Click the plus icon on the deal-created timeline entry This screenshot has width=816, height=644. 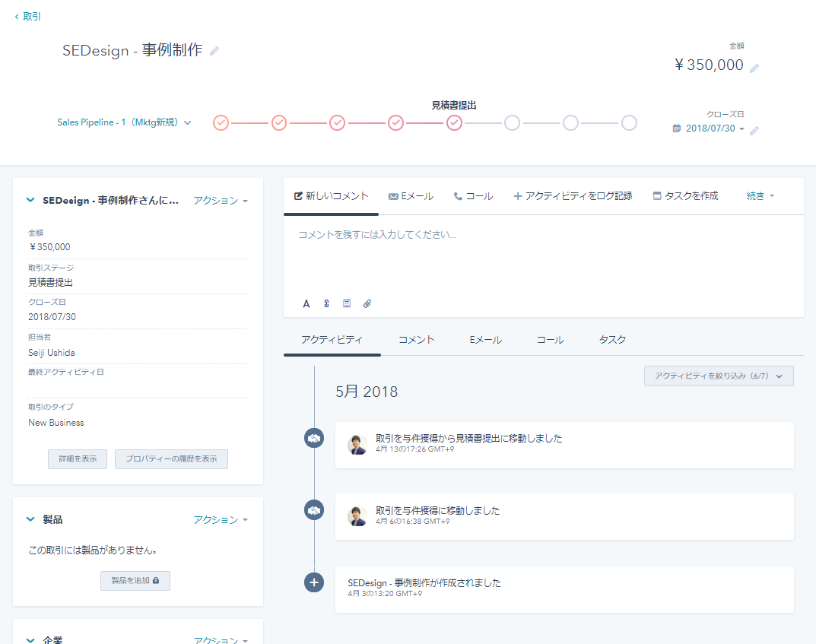point(314,582)
